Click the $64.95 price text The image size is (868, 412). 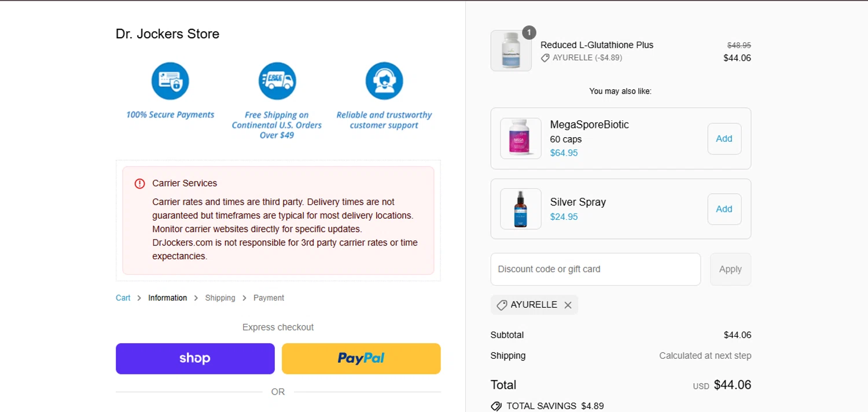click(x=564, y=153)
